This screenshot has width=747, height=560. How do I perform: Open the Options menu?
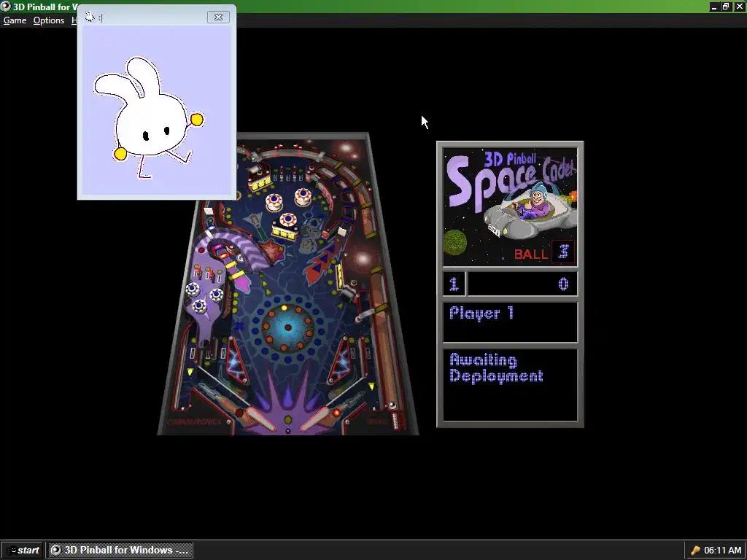(x=49, y=20)
